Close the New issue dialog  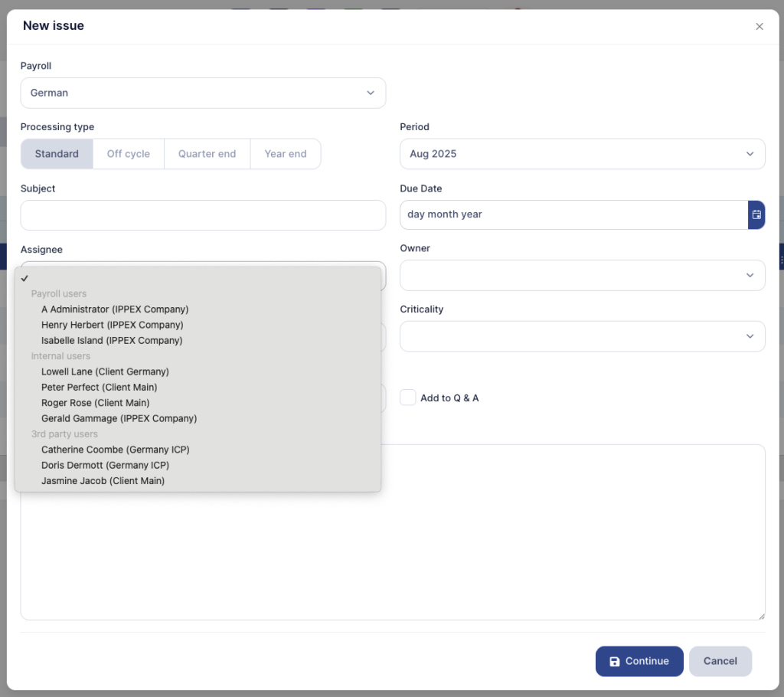tap(759, 27)
